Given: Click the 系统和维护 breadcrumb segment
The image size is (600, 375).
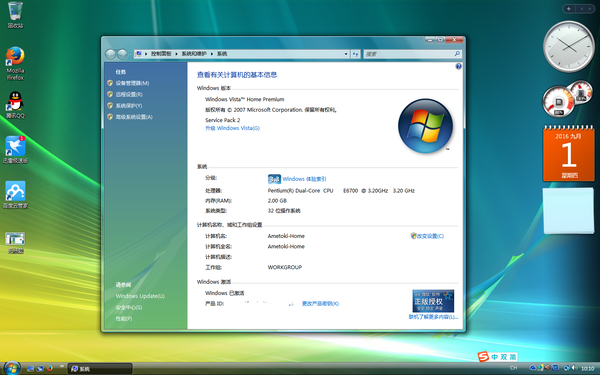Looking at the screenshot, I should [x=194, y=54].
